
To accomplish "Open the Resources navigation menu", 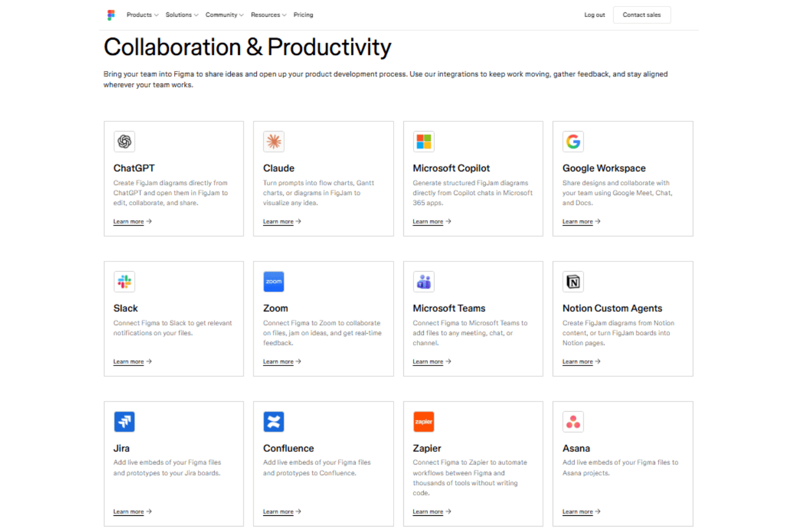I will click(x=269, y=15).
